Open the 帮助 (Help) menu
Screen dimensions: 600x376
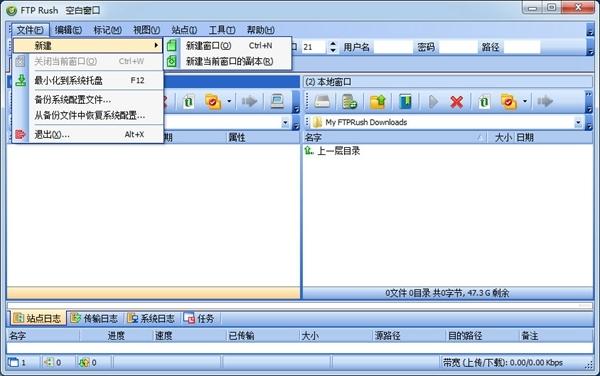261,30
